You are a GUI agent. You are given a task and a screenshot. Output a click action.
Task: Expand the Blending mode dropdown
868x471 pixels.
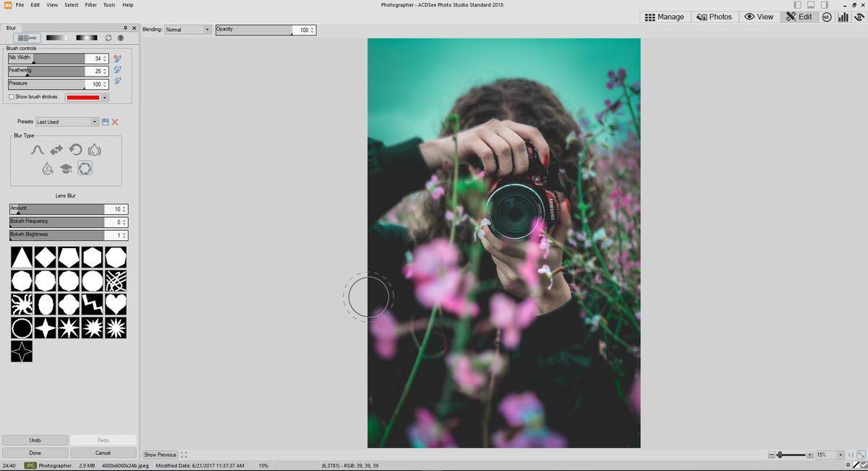(187, 30)
